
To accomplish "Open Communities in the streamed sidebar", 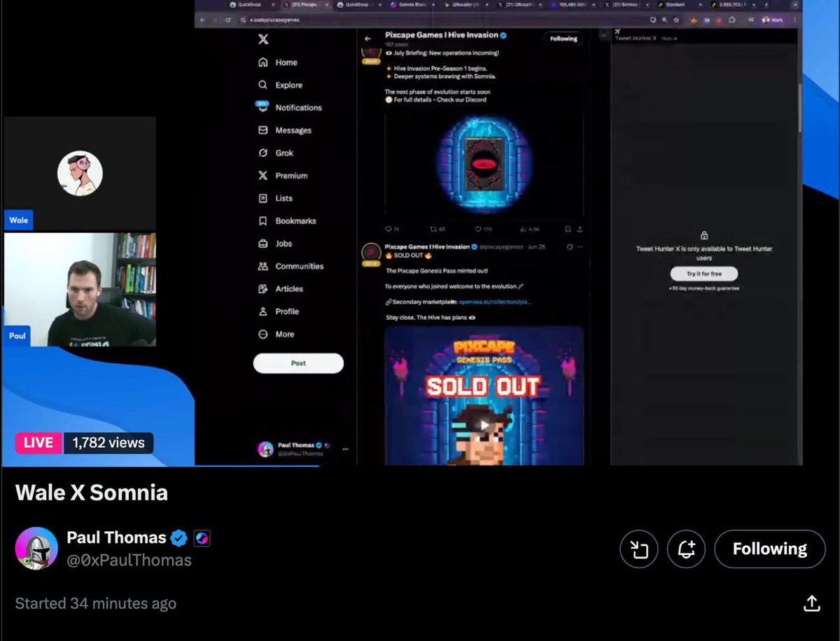I will click(290, 266).
